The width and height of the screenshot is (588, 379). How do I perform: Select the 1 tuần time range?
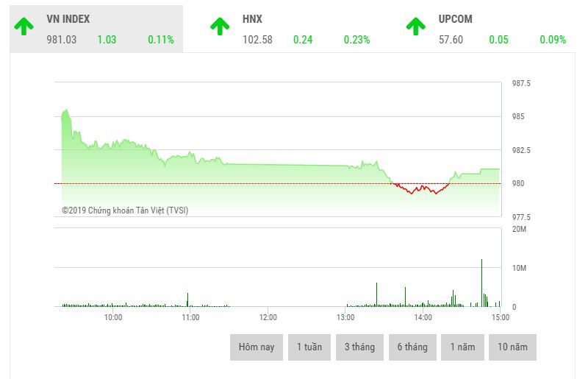point(309,347)
